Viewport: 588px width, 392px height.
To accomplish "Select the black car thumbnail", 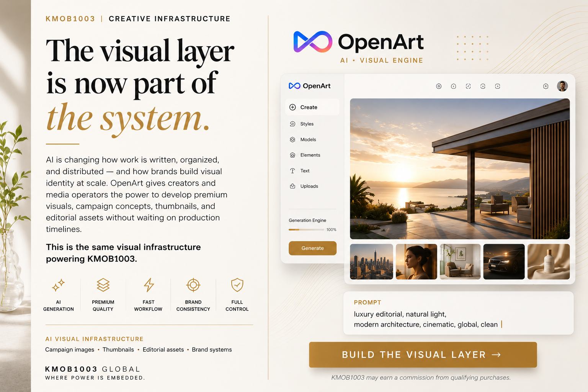I will tap(504, 261).
